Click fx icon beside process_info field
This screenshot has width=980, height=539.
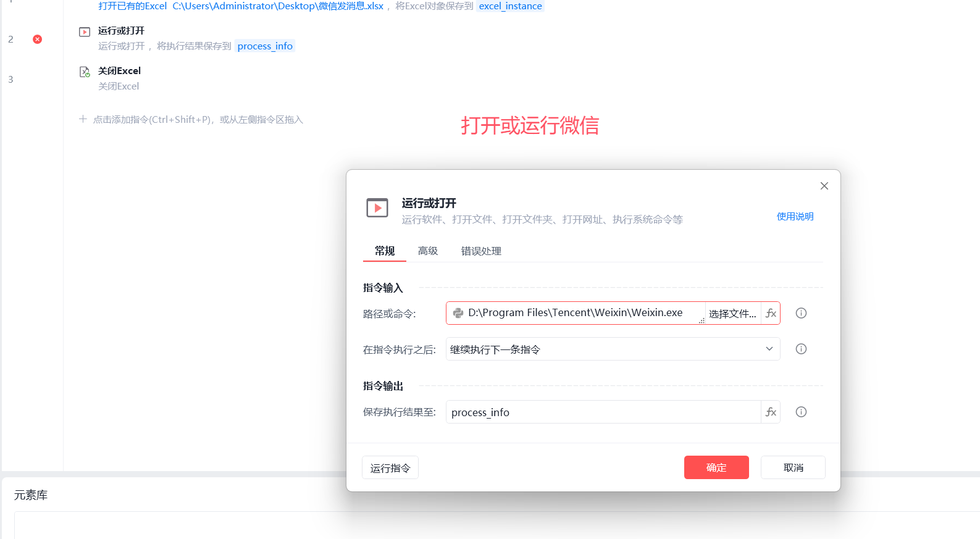tap(771, 412)
